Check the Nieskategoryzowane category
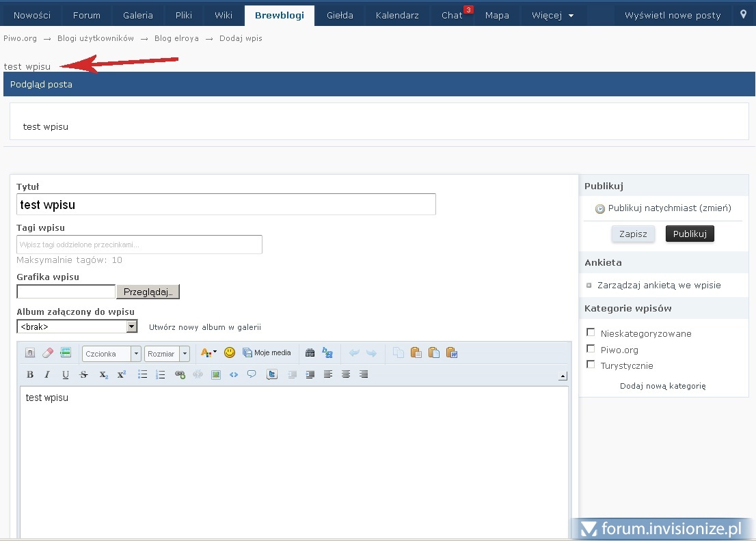The width and height of the screenshot is (756, 541). pos(591,333)
